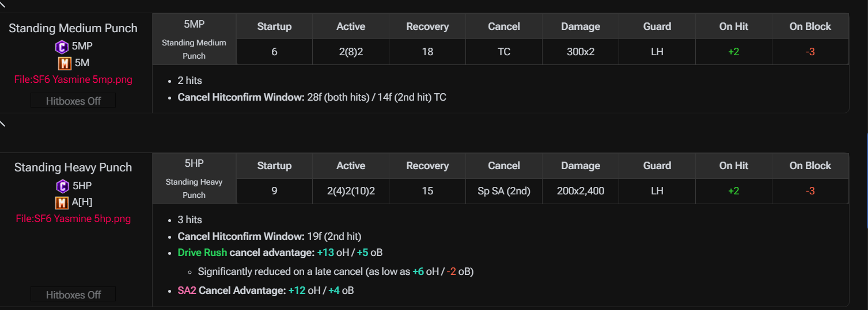
Task: Select the 5MP move name header cell
Action: click(194, 39)
